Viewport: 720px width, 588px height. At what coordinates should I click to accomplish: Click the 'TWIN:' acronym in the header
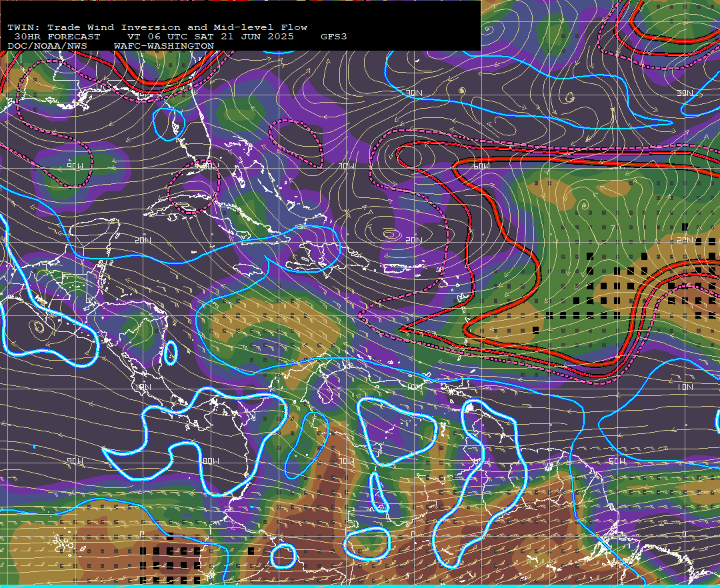pos(24,27)
